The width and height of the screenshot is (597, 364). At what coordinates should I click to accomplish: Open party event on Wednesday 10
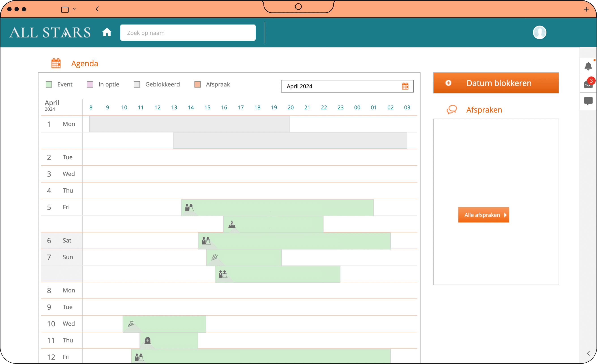(165, 324)
